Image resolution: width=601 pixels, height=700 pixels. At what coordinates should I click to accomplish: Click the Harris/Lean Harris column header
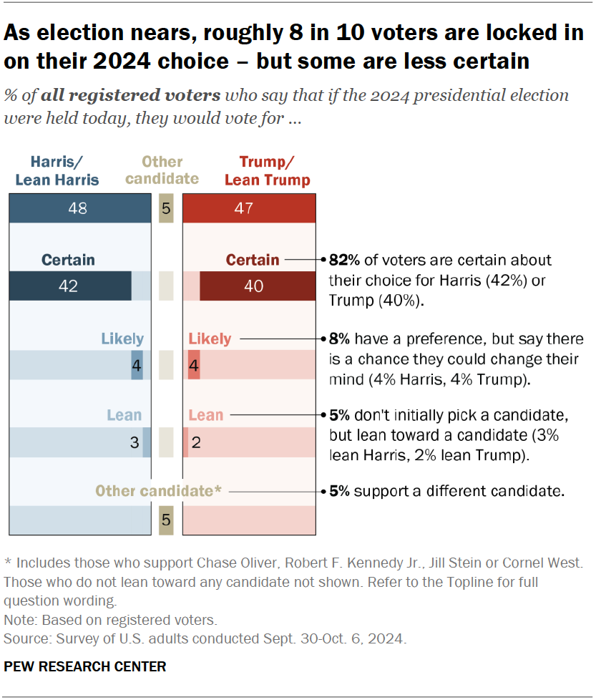coord(57,170)
